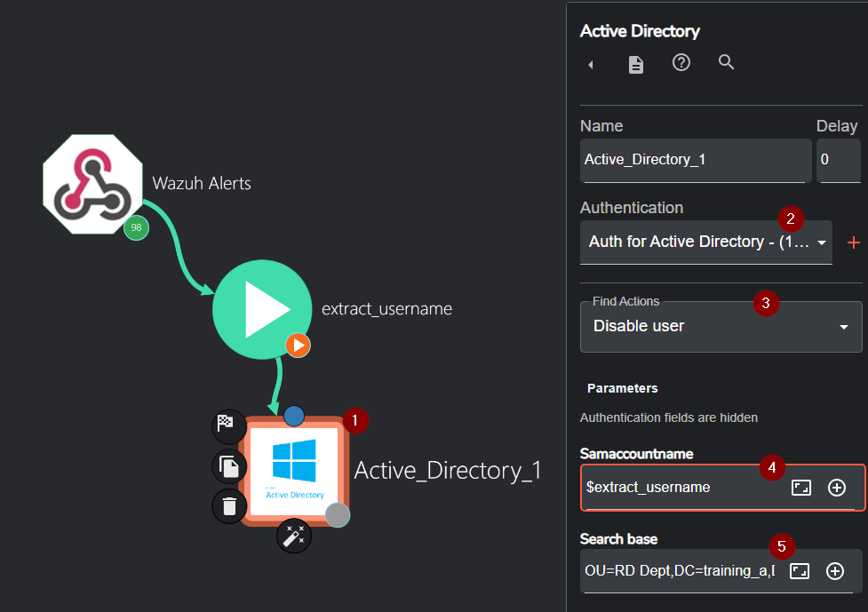Collapse panel with the left arrow icon
The width and height of the screenshot is (868, 612).
tap(591, 65)
